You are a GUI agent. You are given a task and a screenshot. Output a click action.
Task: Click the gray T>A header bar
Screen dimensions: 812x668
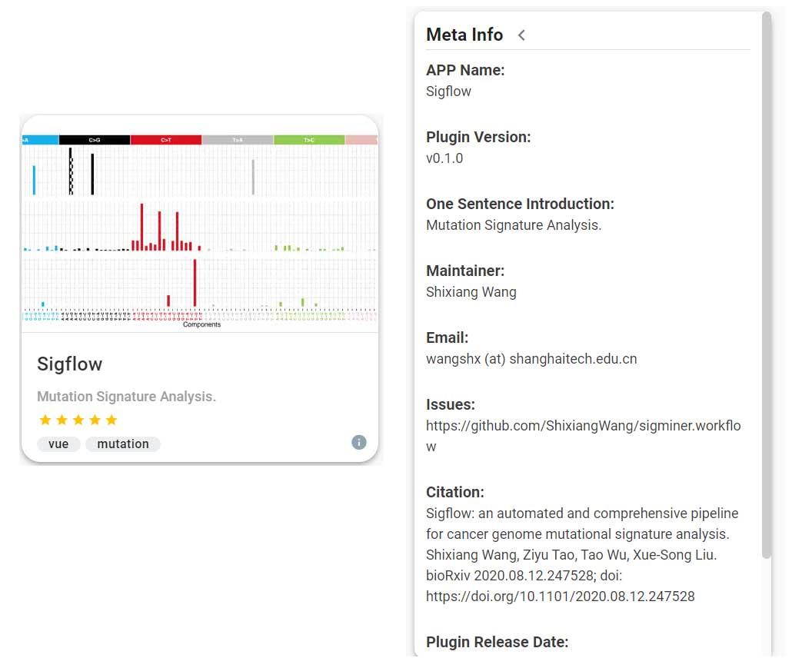pos(238,140)
